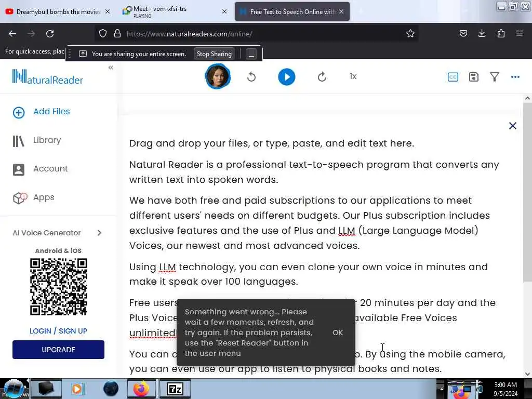Click the page vertical scrollbar thumb
The image size is (532, 399).
tap(527, 192)
